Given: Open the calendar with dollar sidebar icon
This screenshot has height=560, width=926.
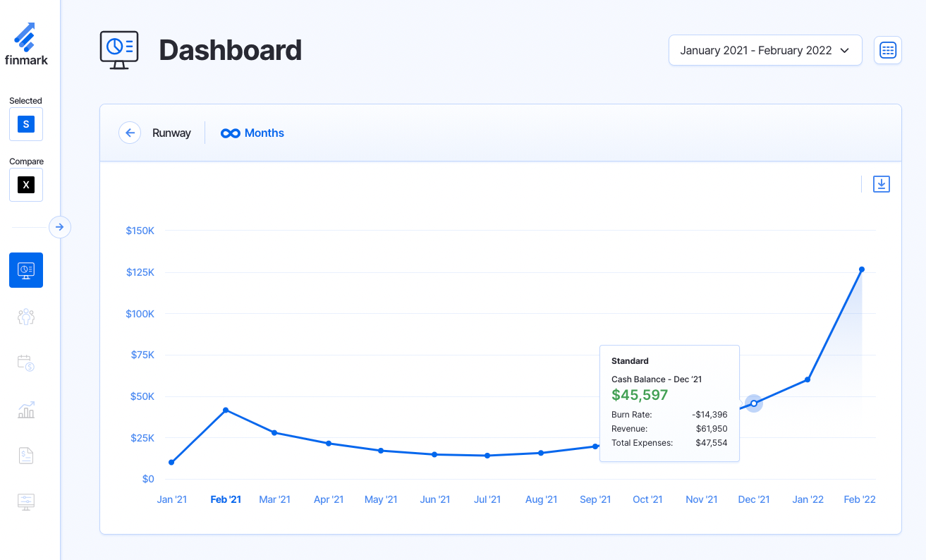Looking at the screenshot, I should [x=26, y=363].
